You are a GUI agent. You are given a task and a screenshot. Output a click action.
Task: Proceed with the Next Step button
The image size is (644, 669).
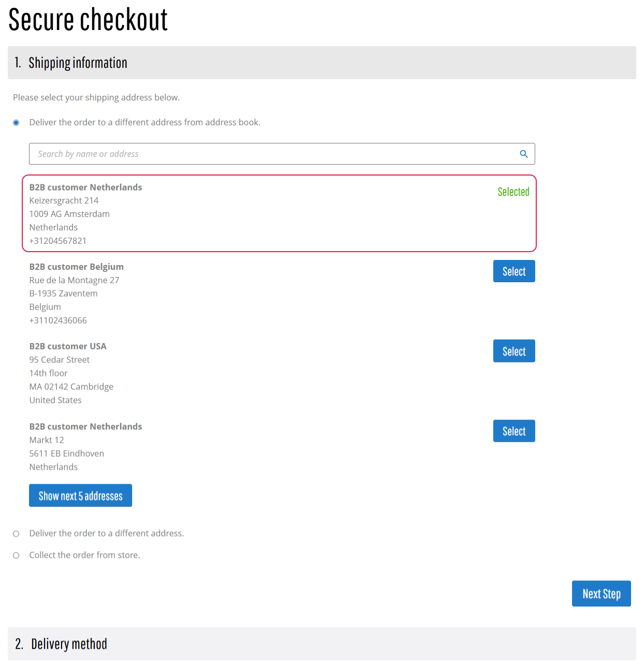pyautogui.click(x=601, y=593)
